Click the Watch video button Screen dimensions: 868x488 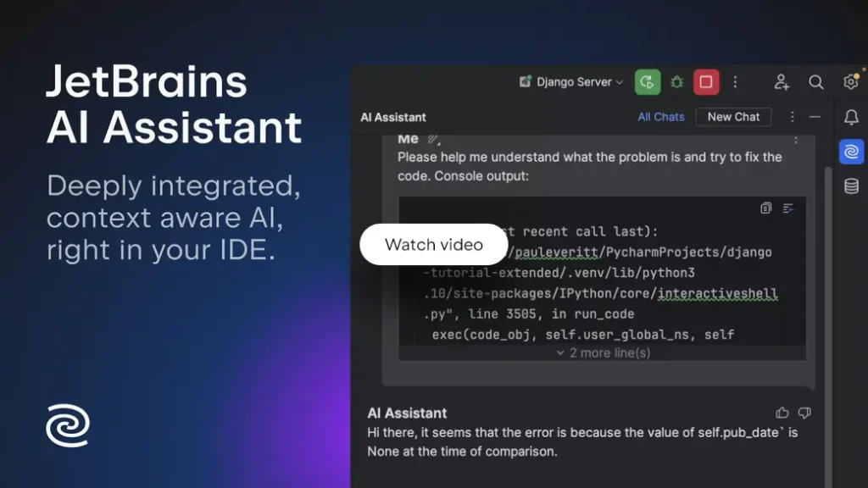coord(433,244)
